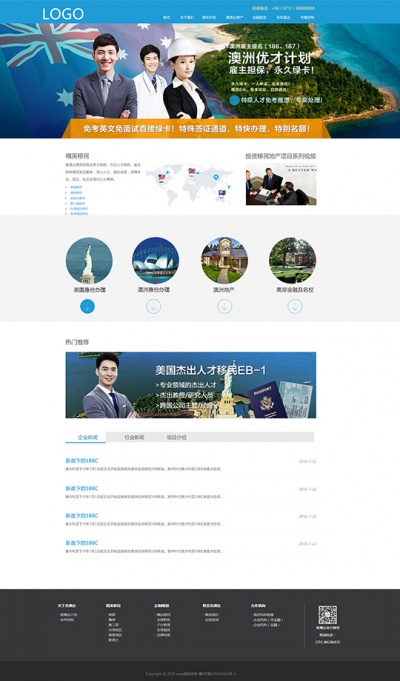Select the UK flag marker on world map
This screenshot has height=681, width=400.
tap(192, 171)
